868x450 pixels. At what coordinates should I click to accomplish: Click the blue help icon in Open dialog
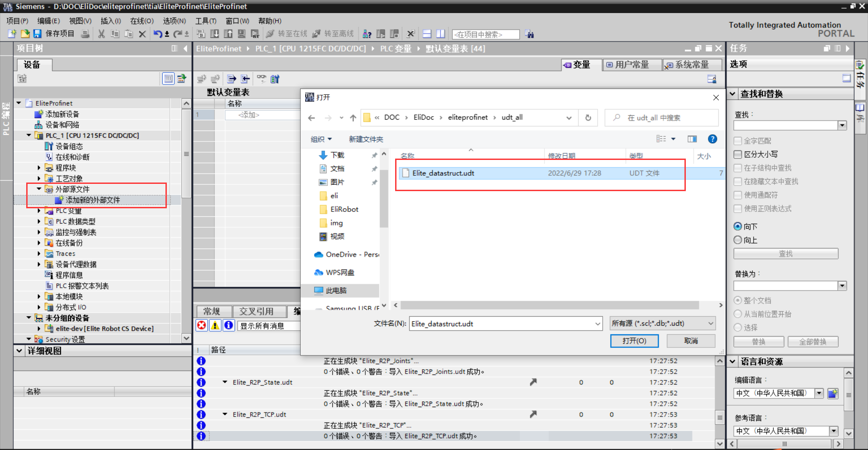(x=712, y=139)
